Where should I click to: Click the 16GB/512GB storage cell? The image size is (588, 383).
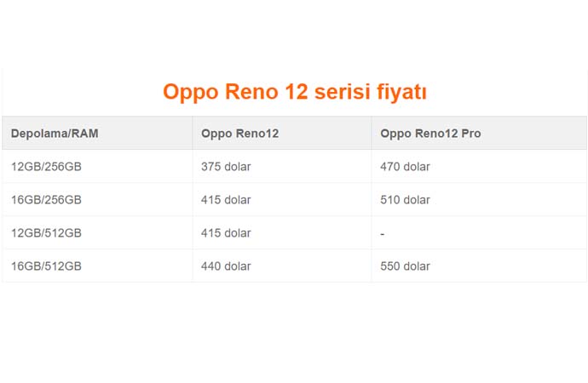pyautogui.click(x=46, y=266)
